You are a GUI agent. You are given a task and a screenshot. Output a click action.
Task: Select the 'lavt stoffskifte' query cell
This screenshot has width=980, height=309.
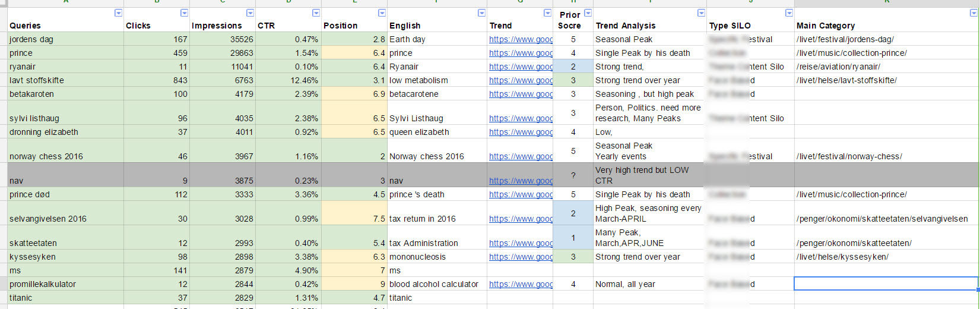coord(65,80)
